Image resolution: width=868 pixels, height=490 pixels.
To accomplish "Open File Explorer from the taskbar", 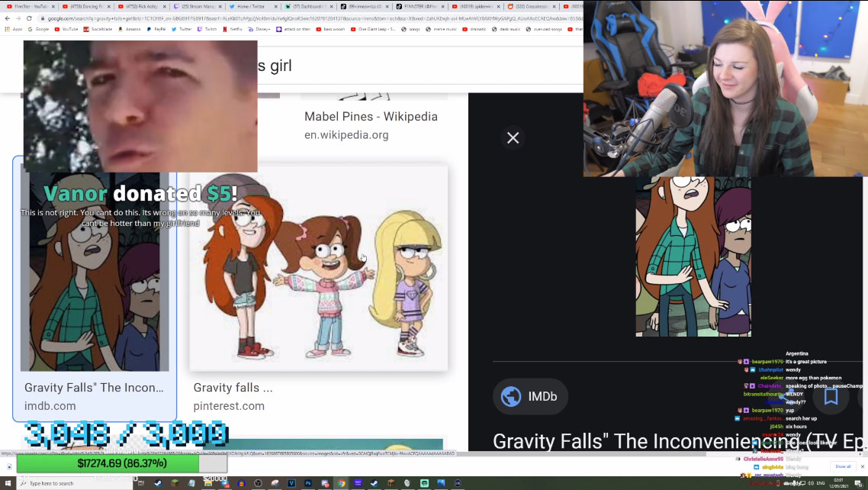I will (x=208, y=483).
